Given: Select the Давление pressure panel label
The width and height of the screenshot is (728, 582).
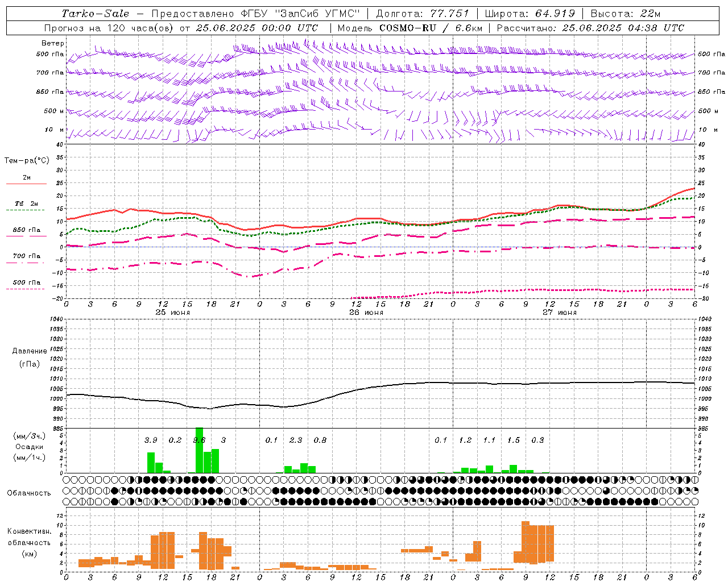Looking at the screenshot, I should click(30, 351).
